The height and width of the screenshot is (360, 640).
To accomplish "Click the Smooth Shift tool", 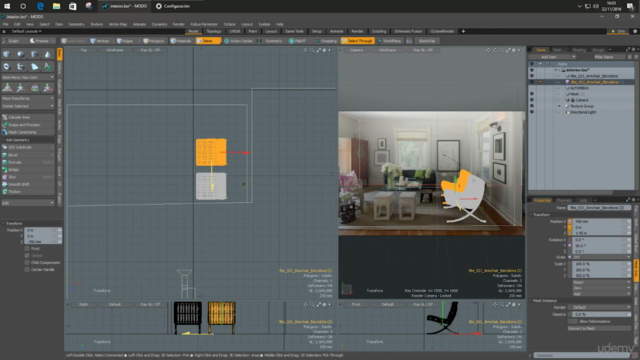I will pos(28,184).
